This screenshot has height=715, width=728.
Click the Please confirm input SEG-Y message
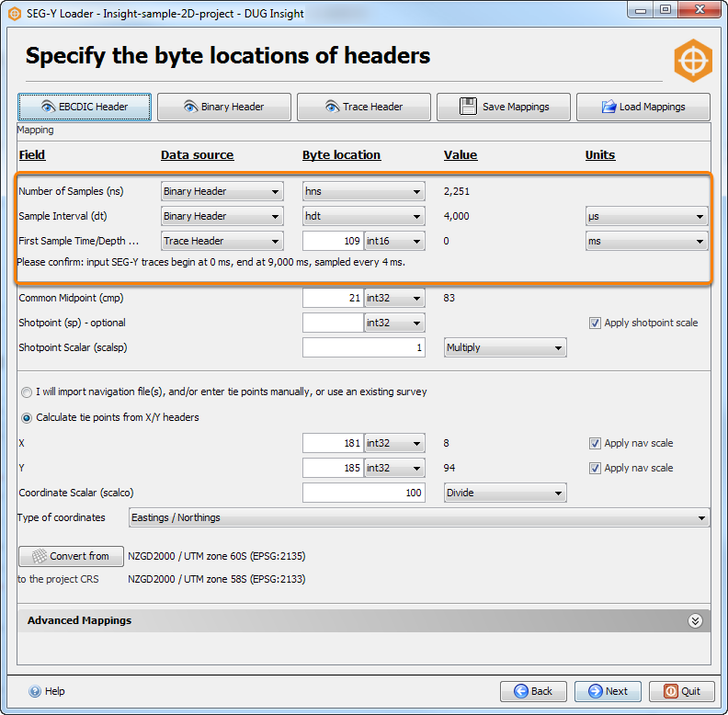pos(211,262)
